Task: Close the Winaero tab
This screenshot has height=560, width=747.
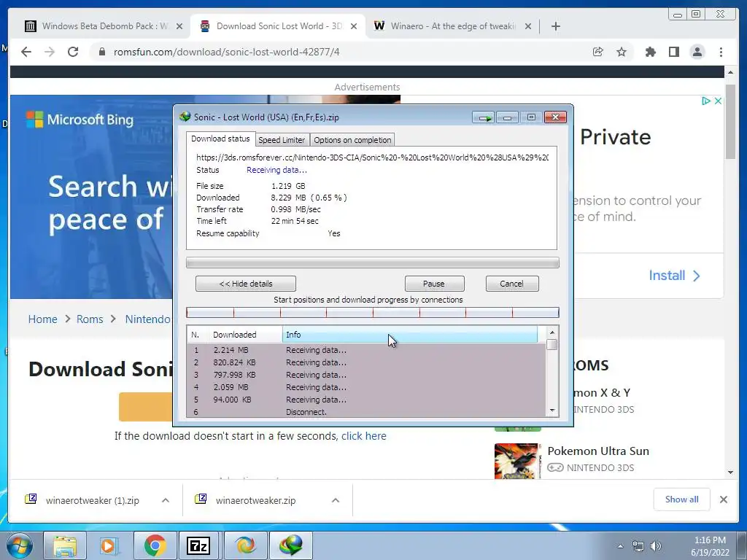Action: (x=528, y=26)
